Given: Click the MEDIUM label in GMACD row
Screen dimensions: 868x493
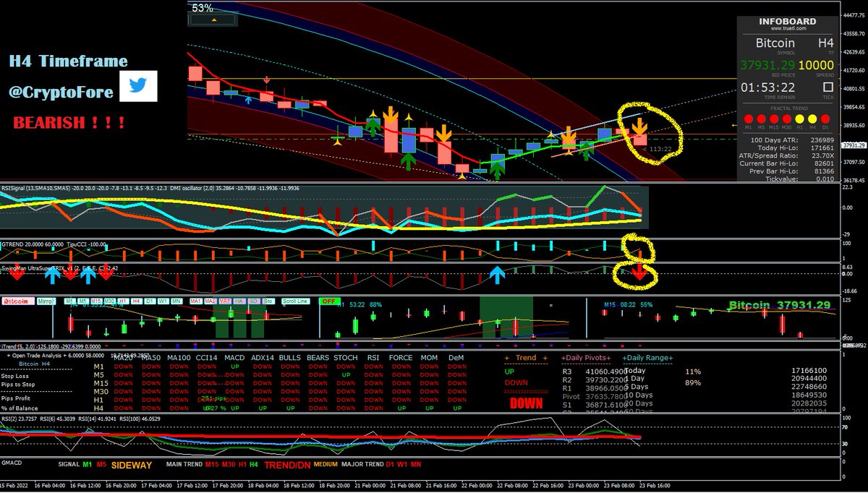Looking at the screenshot, I should [x=325, y=464].
